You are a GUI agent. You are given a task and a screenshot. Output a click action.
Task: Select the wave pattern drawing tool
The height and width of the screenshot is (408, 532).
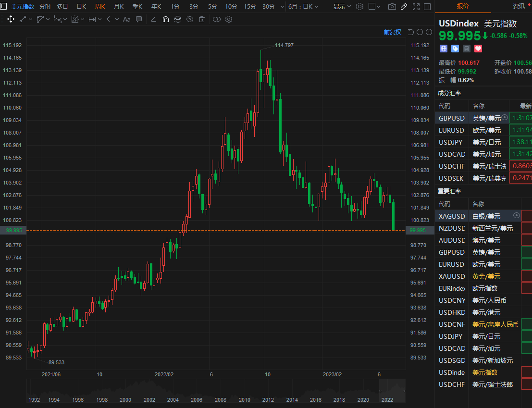[57, 19]
